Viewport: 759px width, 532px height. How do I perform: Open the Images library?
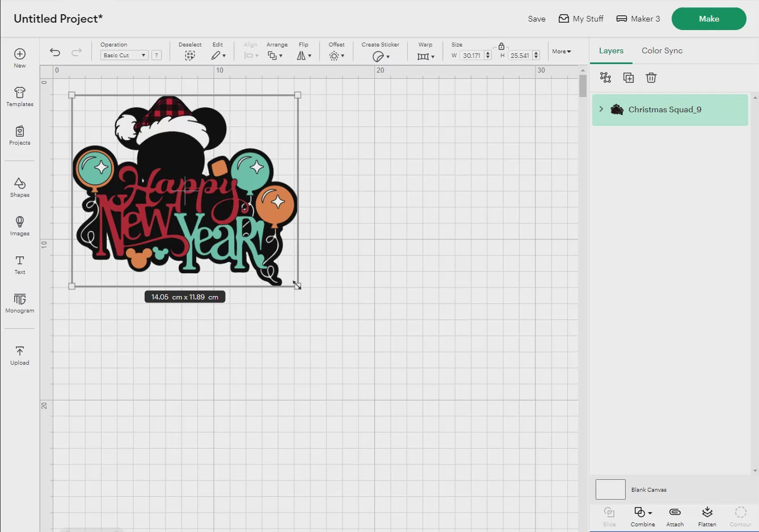[x=20, y=226]
